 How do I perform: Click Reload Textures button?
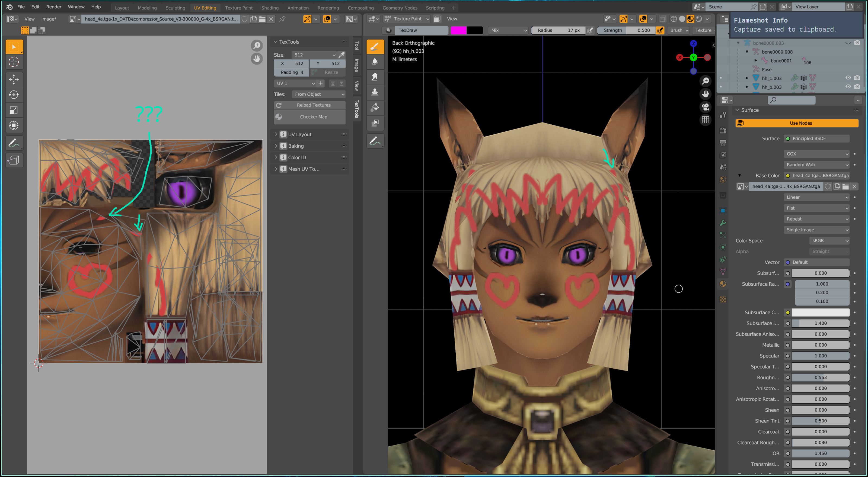[x=310, y=105]
